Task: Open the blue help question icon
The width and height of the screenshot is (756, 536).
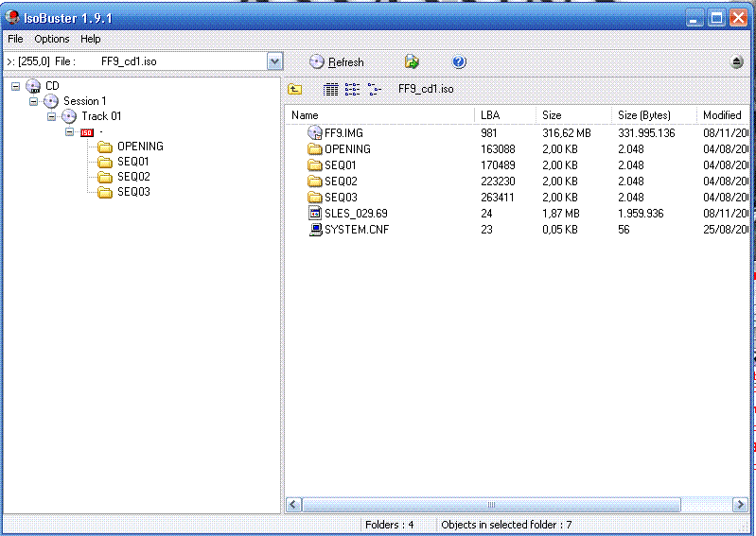Action: point(459,61)
